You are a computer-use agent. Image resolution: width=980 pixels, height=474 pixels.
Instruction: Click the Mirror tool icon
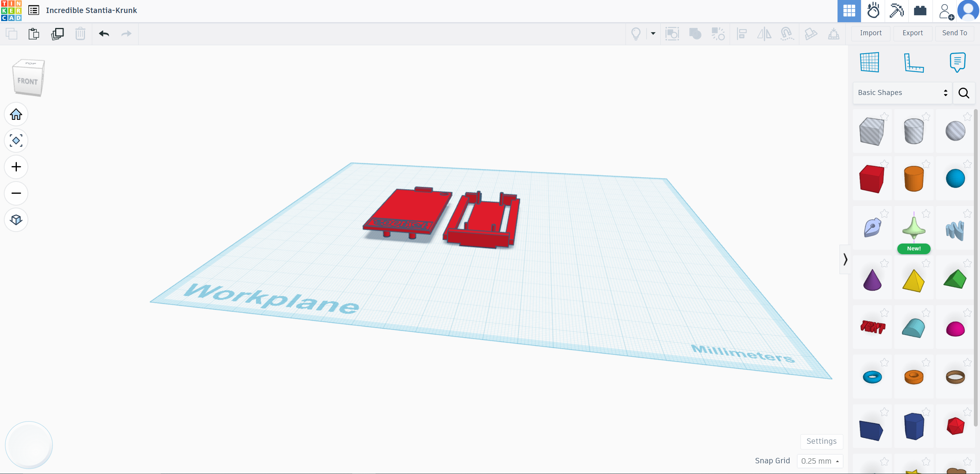click(764, 34)
